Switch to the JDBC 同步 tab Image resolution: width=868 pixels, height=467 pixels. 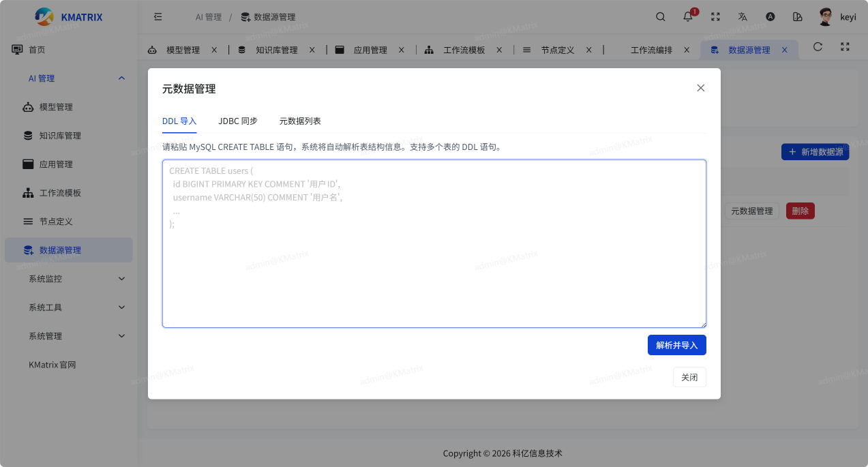tap(238, 121)
